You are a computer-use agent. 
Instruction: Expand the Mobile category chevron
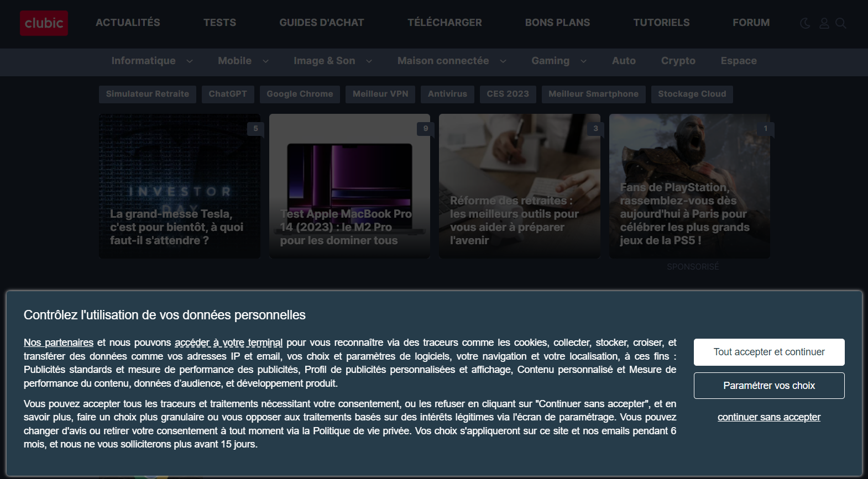pyautogui.click(x=265, y=61)
